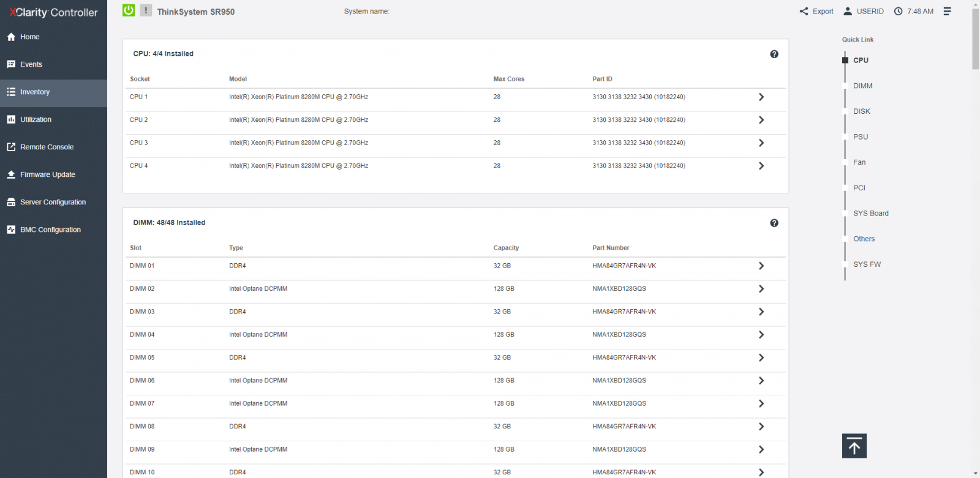Screen dimensions: 980x478
Task: Expand DIMM 01 row details
Action: 761,266
